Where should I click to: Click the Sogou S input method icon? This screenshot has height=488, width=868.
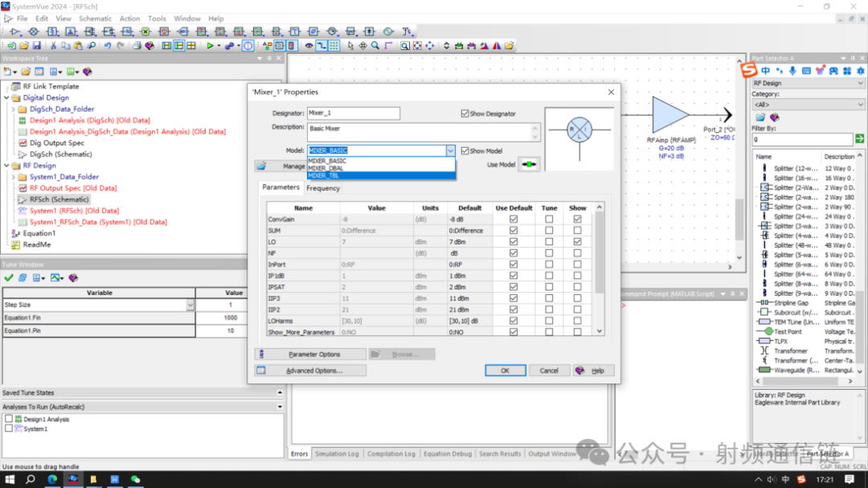click(x=749, y=71)
